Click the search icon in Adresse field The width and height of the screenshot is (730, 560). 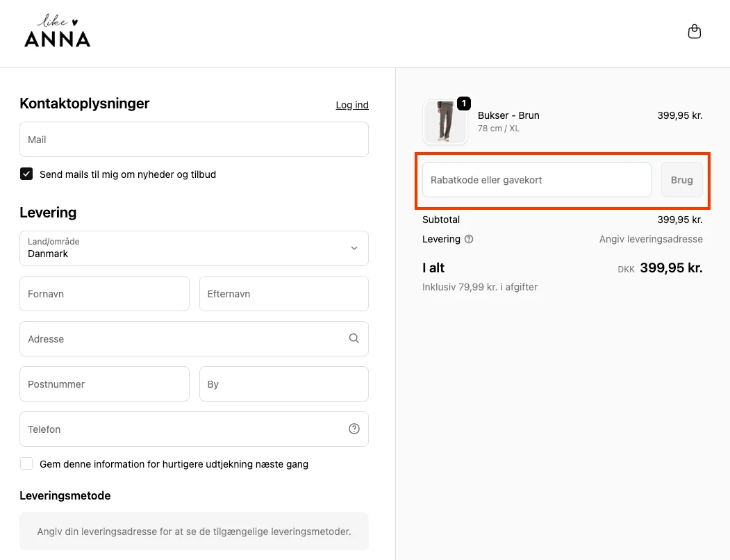pyautogui.click(x=354, y=338)
